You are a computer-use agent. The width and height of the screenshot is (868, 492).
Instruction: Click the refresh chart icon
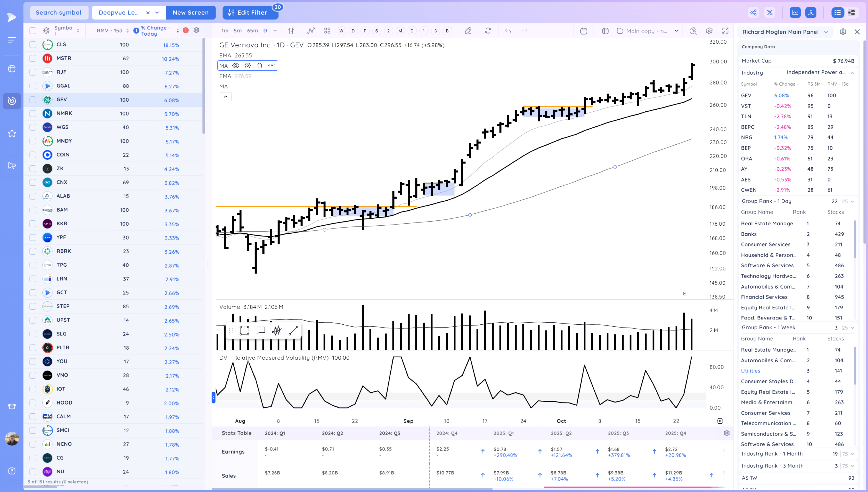coord(488,31)
